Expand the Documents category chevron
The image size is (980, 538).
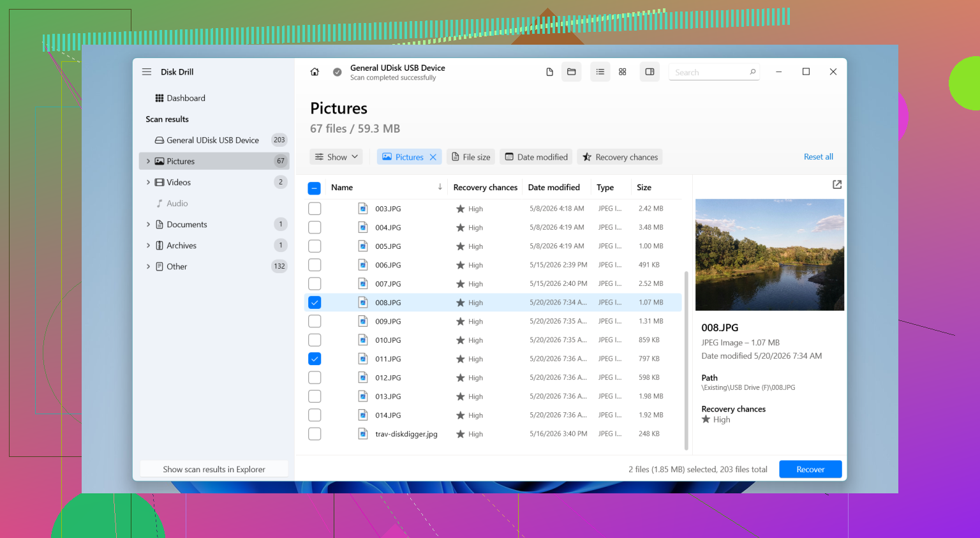(148, 225)
